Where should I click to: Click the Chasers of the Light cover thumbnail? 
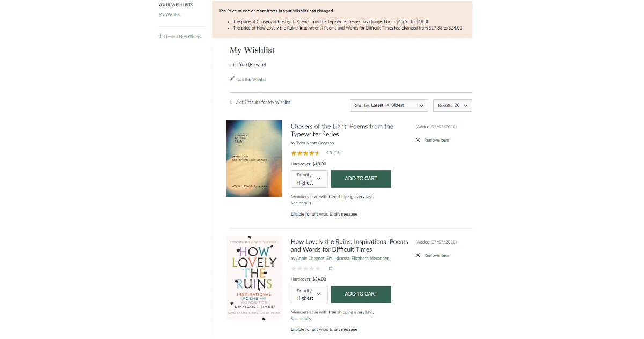pos(254,159)
